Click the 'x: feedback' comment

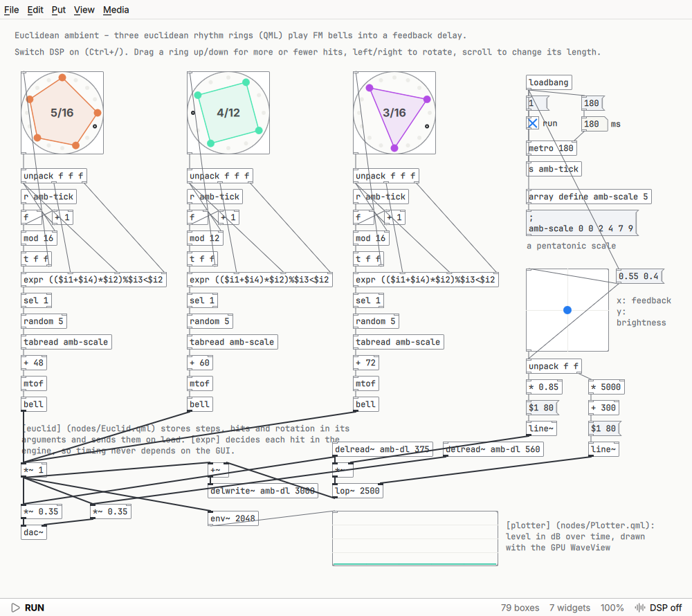[x=644, y=300]
